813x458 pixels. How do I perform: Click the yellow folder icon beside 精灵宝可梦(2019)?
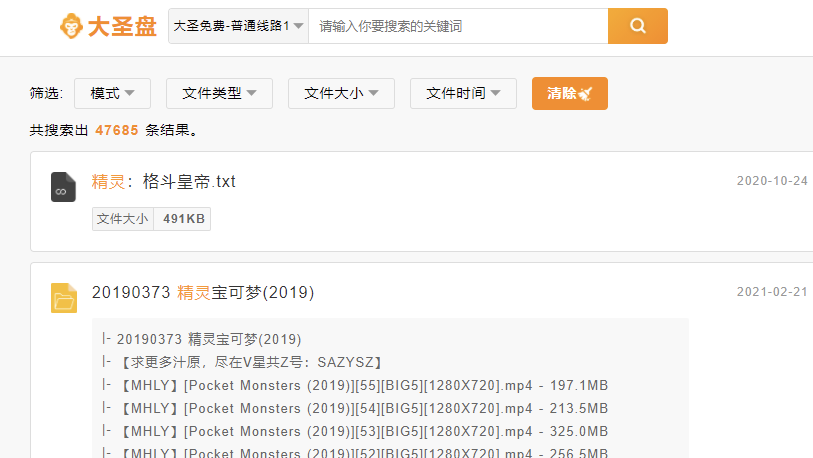click(64, 297)
